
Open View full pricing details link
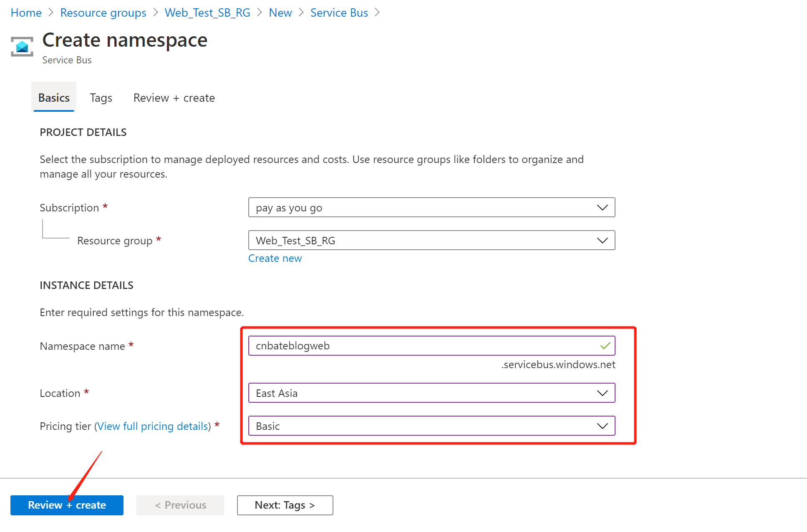pos(153,426)
